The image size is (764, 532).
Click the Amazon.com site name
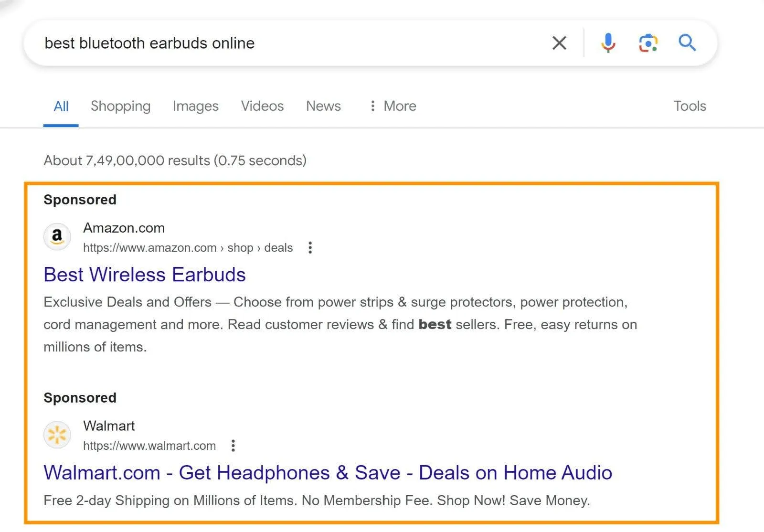point(124,228)
